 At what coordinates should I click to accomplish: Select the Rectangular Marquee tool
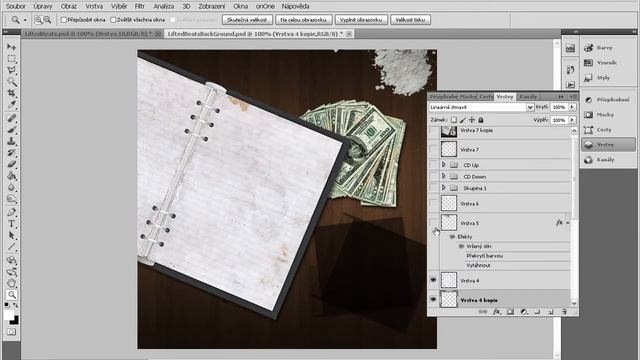(11, 58)
